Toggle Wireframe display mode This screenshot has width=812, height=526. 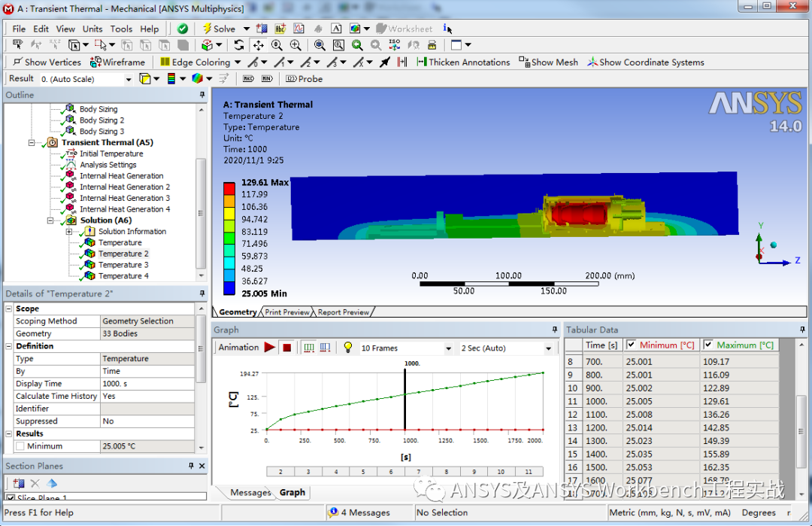click(x=117, y=62)
